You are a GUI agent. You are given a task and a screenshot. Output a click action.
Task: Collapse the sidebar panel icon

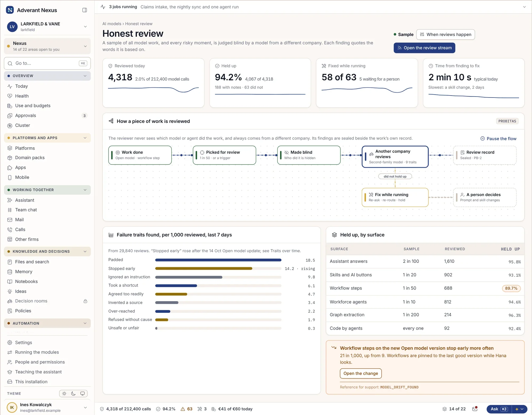(x=85, y=10)
